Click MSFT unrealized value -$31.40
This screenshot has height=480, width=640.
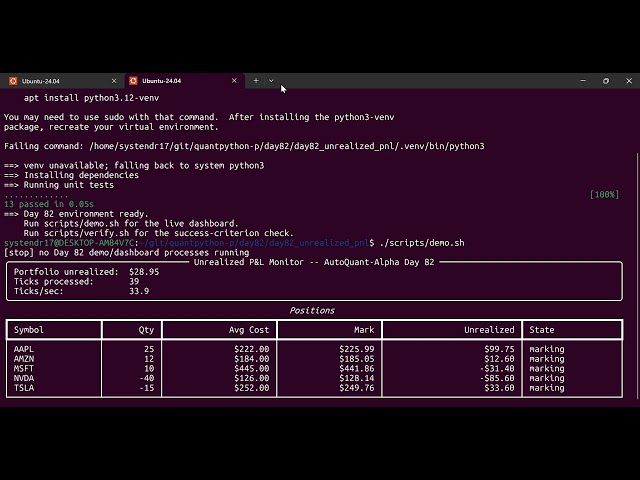[497, 369]
